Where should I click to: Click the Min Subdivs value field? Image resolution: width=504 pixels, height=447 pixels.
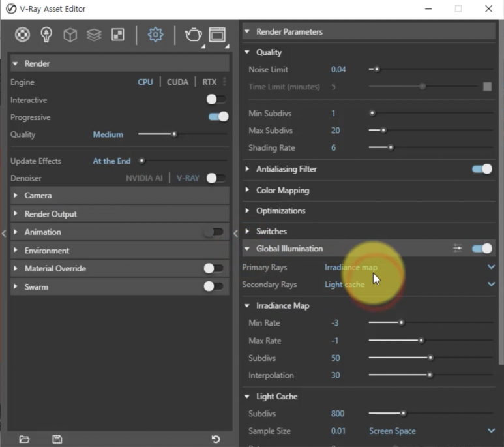(333, 113)
